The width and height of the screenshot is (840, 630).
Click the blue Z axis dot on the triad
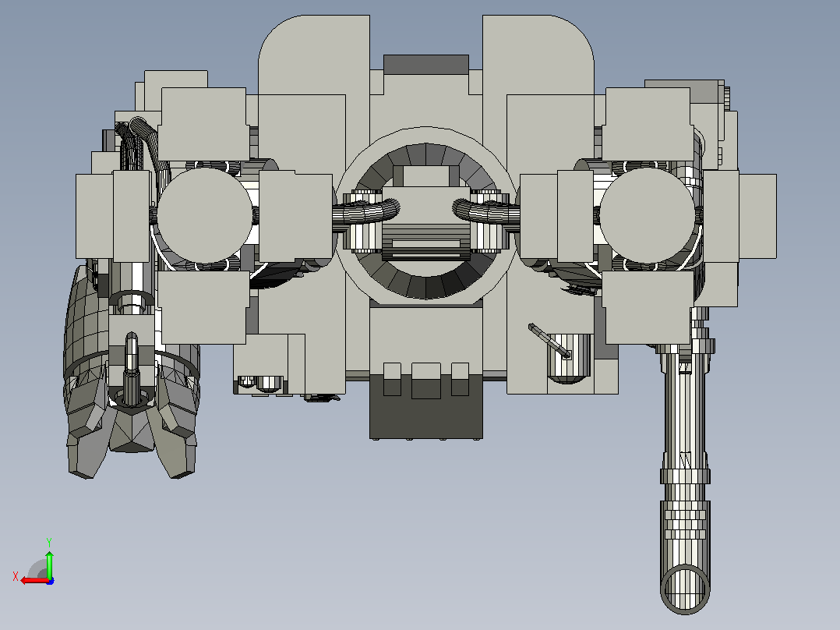pos(50,581)
